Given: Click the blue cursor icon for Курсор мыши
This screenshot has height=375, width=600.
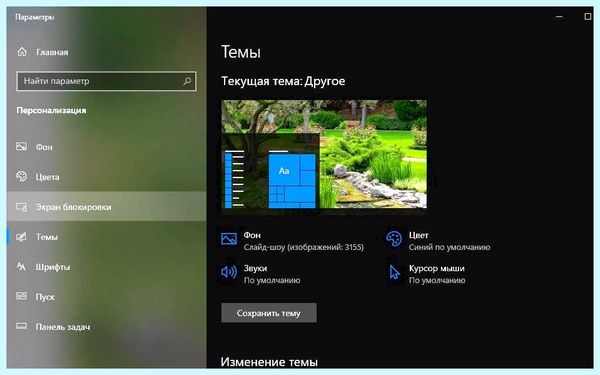Looking at the screenshot, I should coord(394,272).
